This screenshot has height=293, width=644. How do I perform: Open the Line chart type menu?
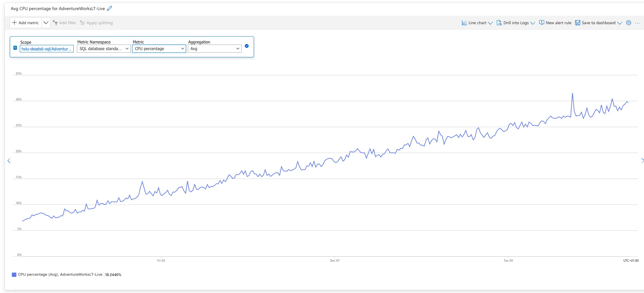pos(477,23)
